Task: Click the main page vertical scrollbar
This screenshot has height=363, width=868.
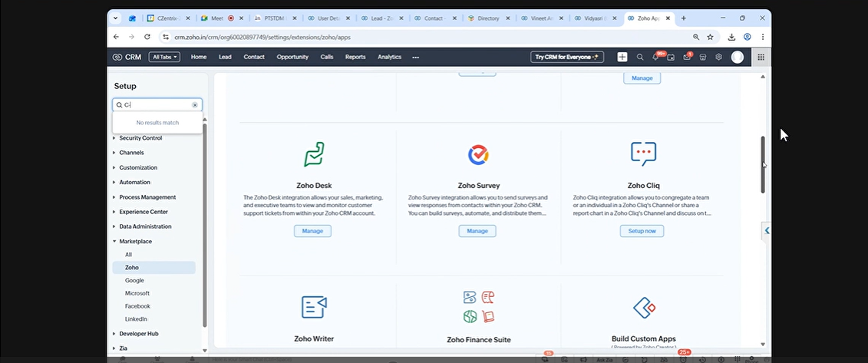Action: (x=762, y=164)
